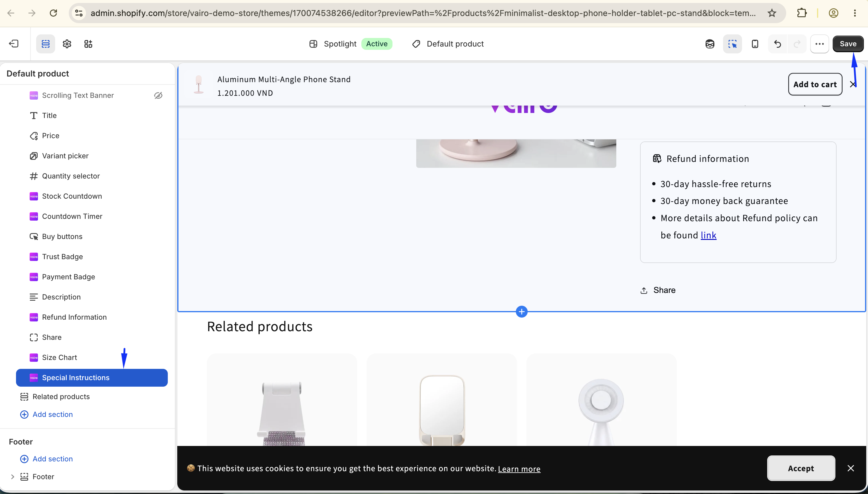Screen dimensions: 868x494
Task: Open the app embeds icon
Action: 88,44
